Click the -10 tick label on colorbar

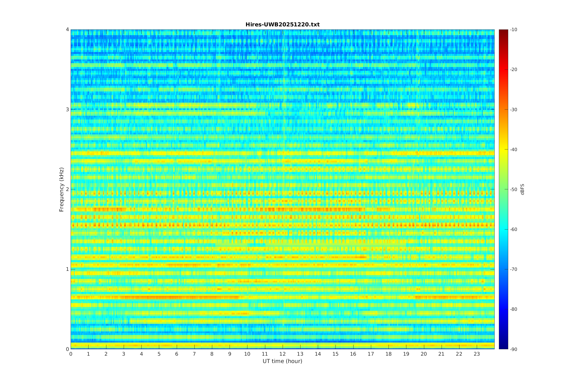(x=513, y=30)
